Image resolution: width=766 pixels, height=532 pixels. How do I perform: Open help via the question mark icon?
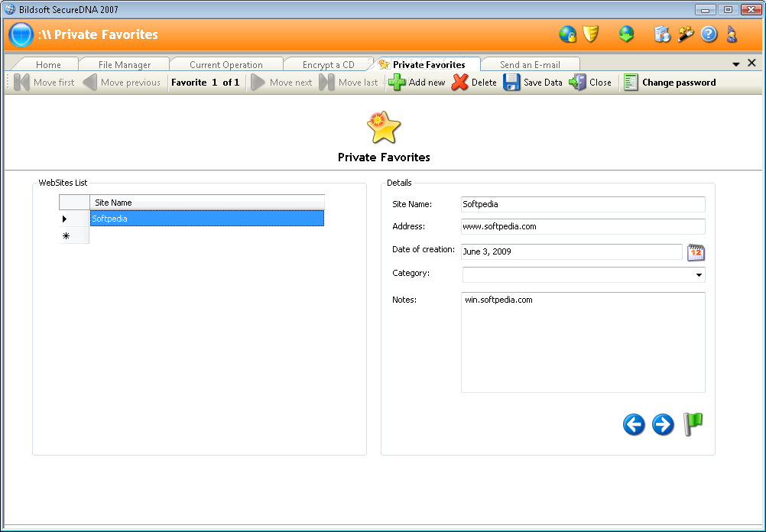tap(709, 34)
